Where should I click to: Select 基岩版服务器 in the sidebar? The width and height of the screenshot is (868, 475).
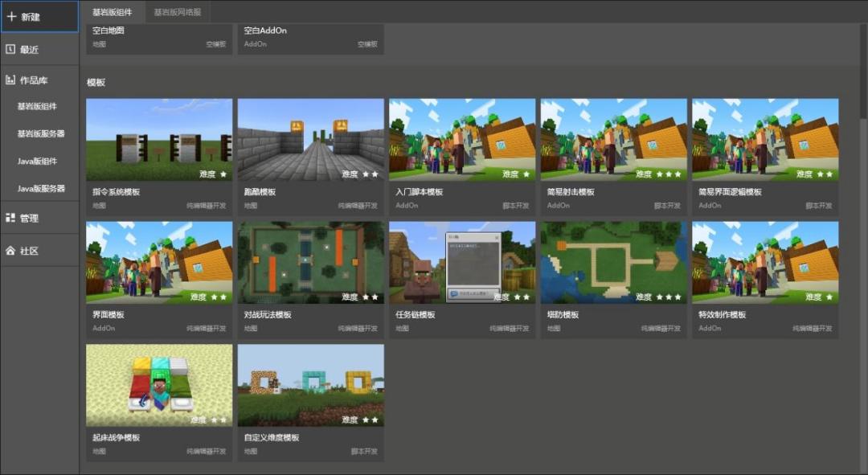pos(41,133)
